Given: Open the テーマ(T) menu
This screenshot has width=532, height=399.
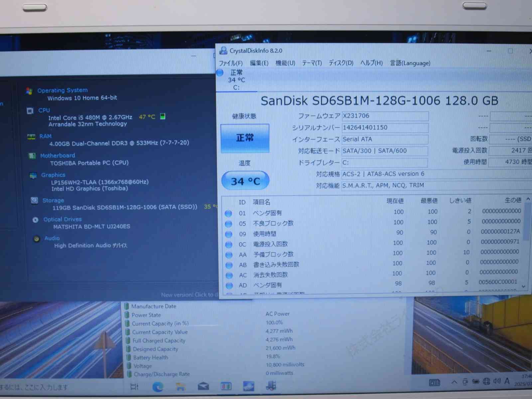Looking at the screenshot, I should click(x=312, y=63).
